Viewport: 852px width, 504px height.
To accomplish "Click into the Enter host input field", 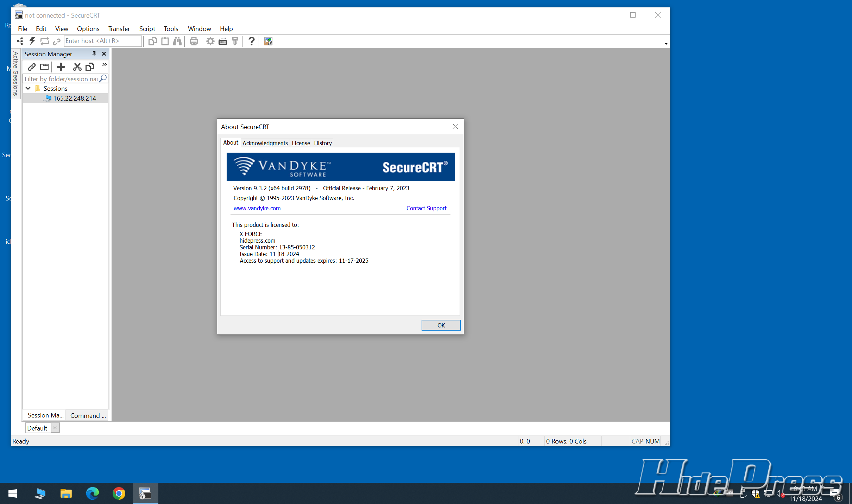I will click(102, 41).
